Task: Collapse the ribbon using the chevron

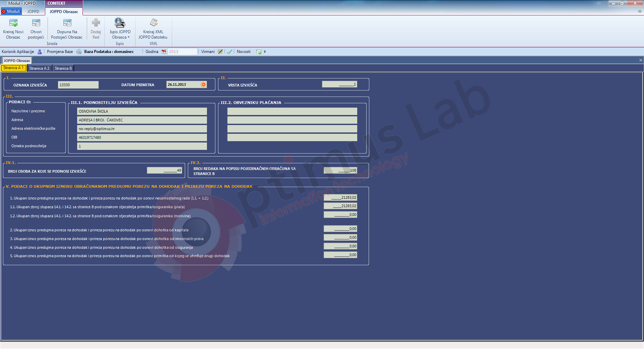Action: 640,11
